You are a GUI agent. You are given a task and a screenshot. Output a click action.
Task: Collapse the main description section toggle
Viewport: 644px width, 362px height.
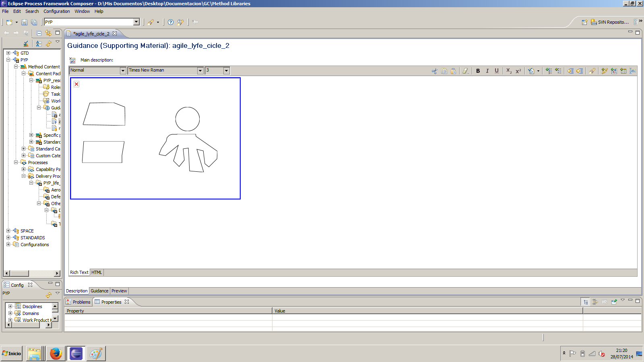[x=72, y=60]
